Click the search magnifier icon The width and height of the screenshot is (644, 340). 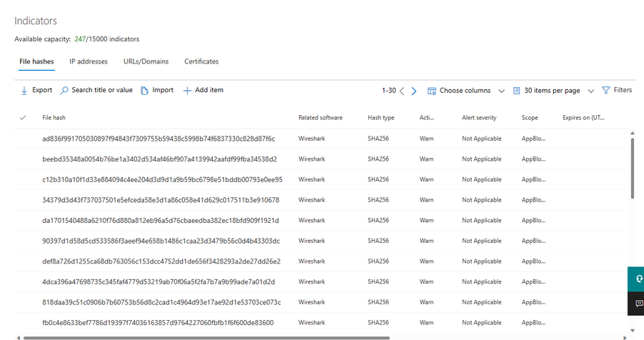click(64, 91)
